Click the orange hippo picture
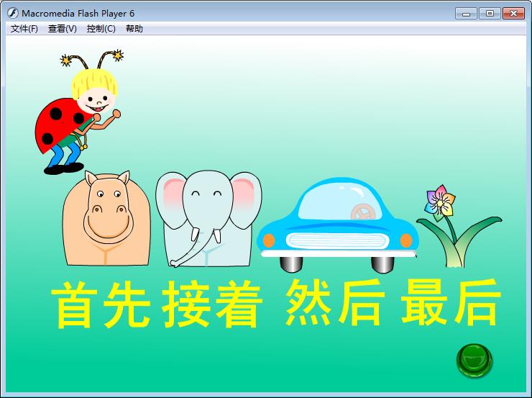 106,218
